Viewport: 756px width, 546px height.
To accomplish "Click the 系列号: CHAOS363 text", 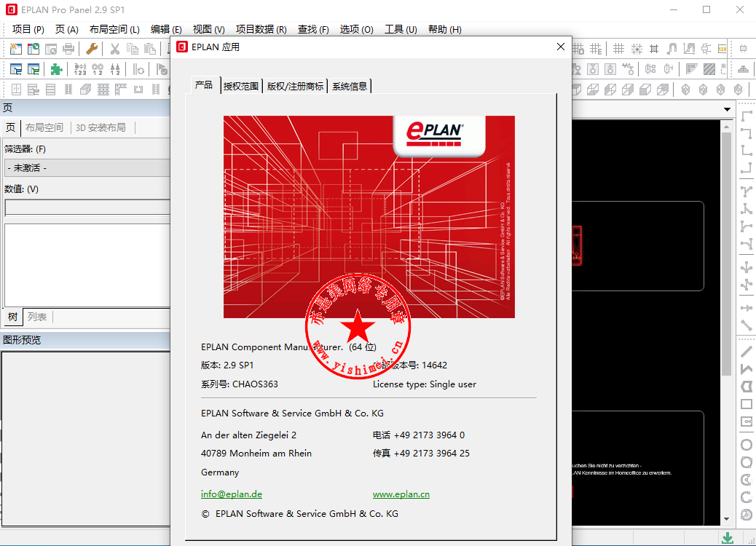I will point(240,384).
